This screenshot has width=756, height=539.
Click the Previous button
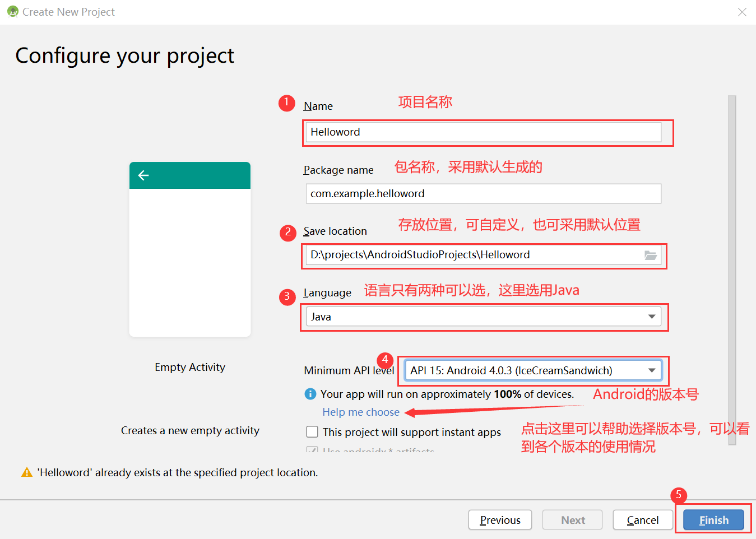coord(500,519)
